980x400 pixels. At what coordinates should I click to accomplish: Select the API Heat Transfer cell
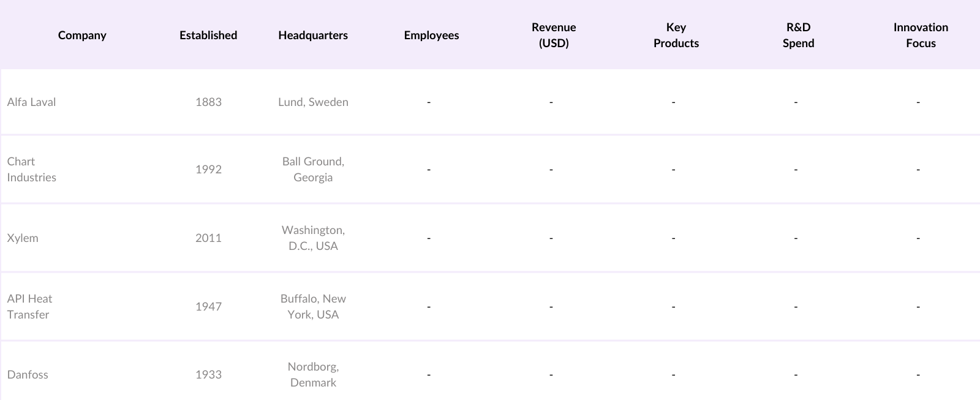pos(29,307)
